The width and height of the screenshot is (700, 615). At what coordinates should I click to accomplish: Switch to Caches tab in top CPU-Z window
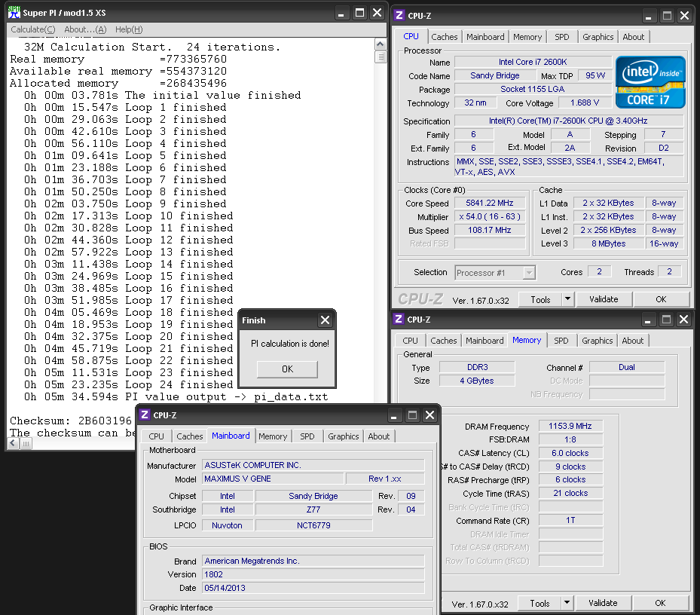click(445, 37)
